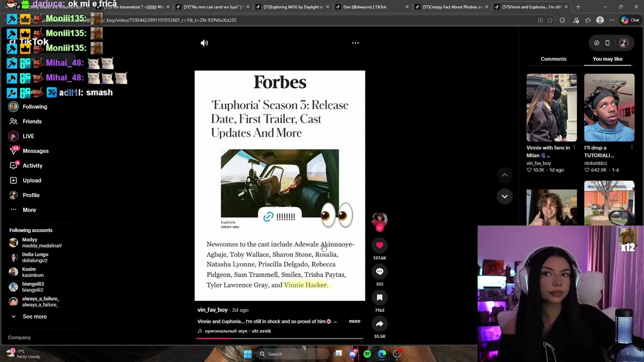Follow creator via avatar plus button

tap(379, 228)
